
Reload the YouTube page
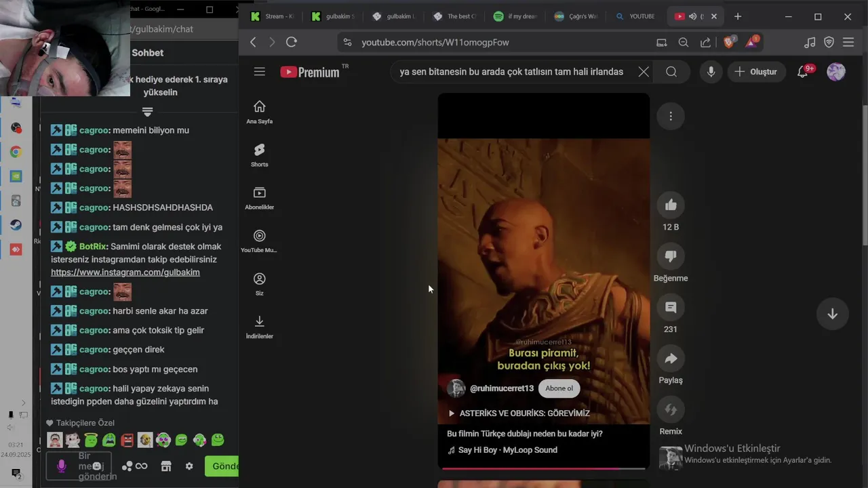click(292, 42)
